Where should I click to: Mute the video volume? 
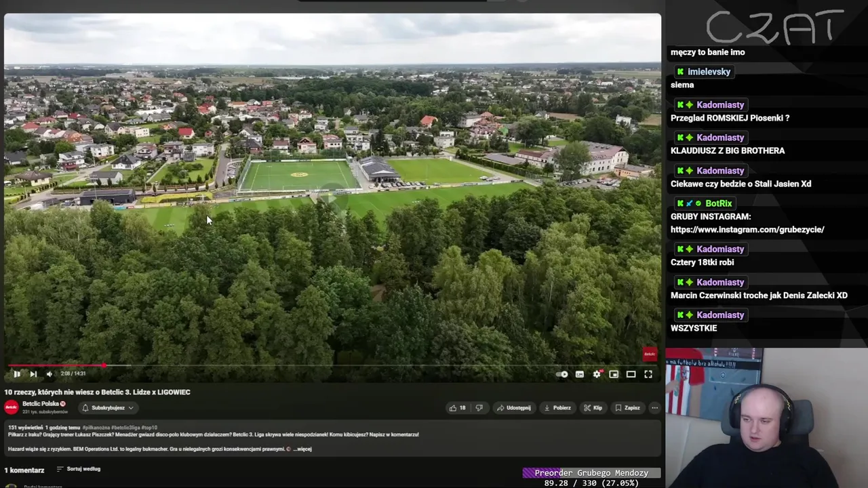(x=49, y=374)
